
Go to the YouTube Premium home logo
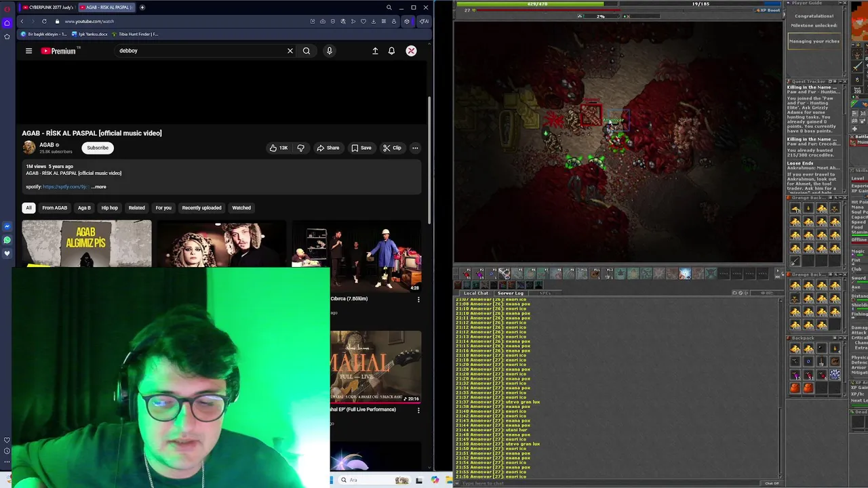pos(60,51)
